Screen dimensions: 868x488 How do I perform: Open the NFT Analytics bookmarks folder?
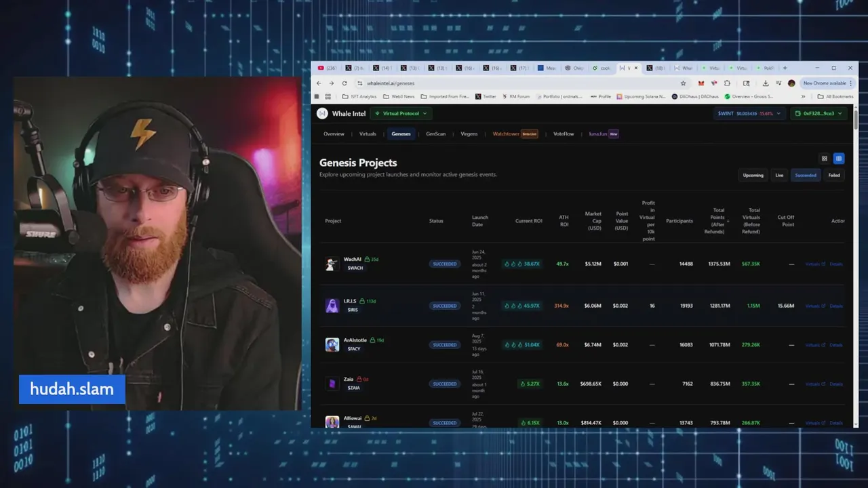coord(359,96)
